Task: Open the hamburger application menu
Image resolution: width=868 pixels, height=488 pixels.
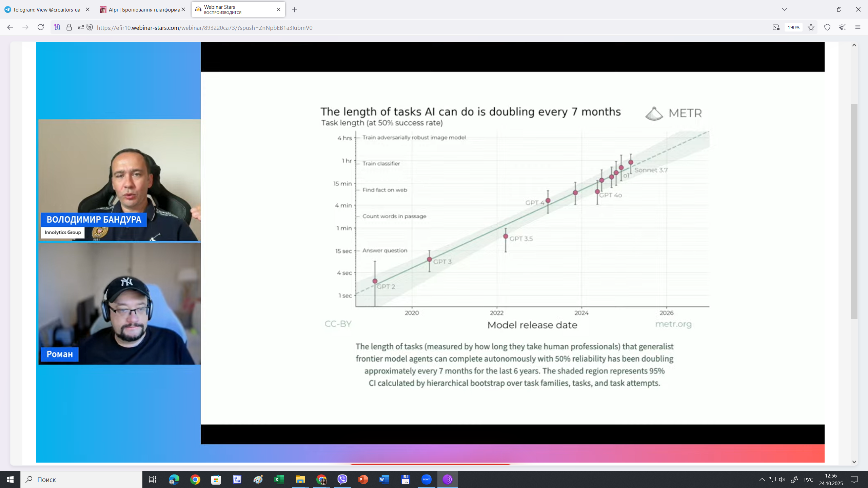Action: click(x=858, y=27)
